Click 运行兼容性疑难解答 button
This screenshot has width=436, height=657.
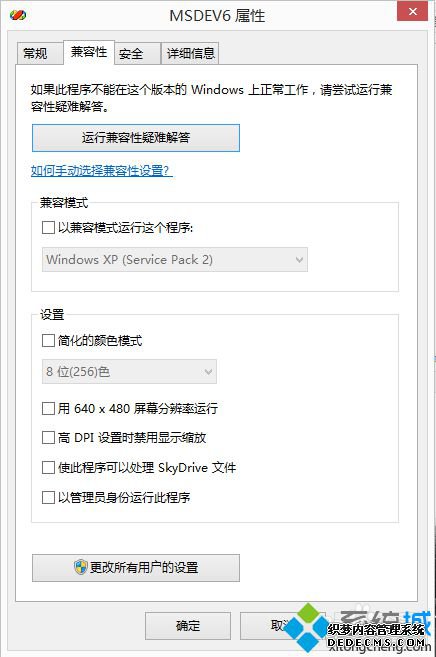point(136,137)
